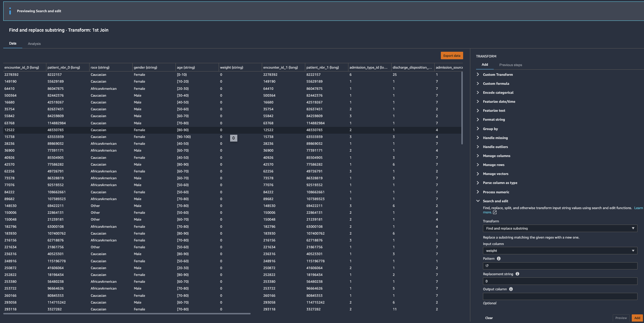Click the horizontal scrollbar under the table
644x323 pixels.
pyautogui.click(x=127, y=314)
